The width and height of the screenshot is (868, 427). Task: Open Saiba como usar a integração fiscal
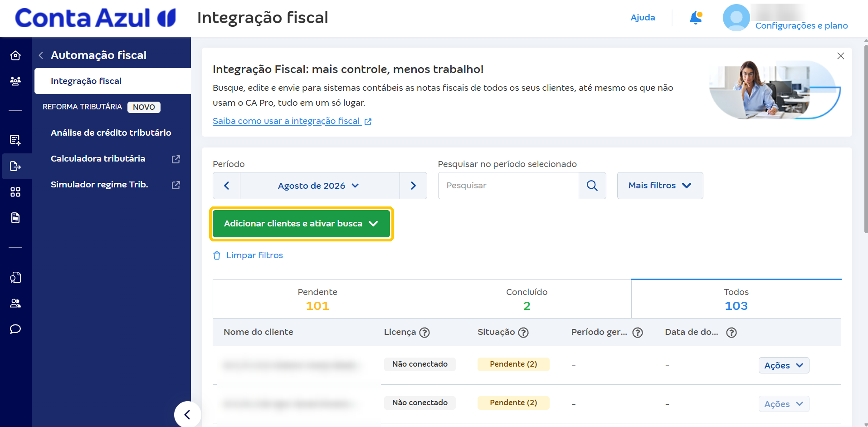point(292,121)
